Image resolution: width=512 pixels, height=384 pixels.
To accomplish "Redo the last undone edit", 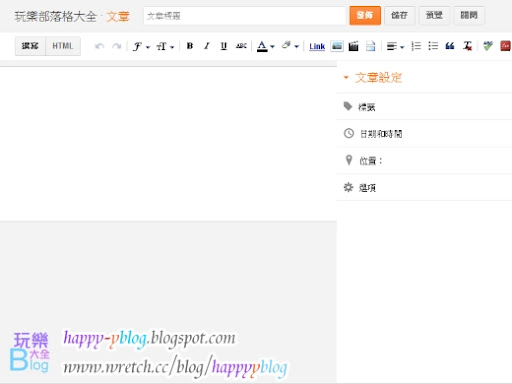I will click(x=116, y=46).
